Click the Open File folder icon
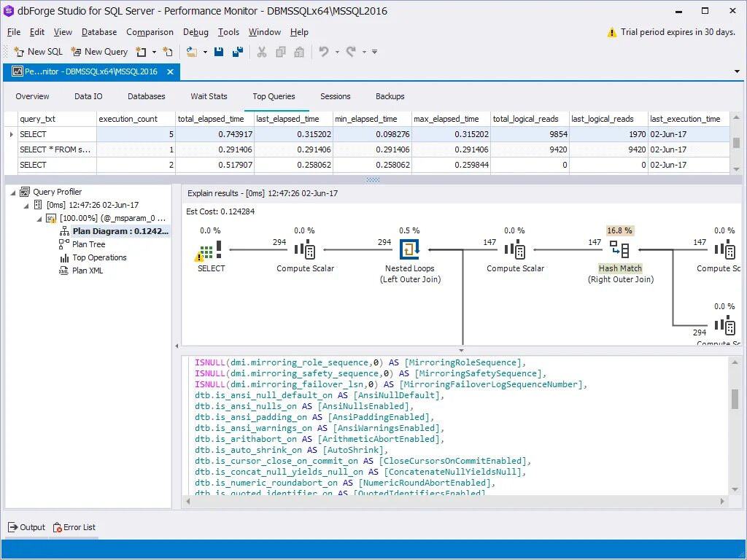 [192, 52]
